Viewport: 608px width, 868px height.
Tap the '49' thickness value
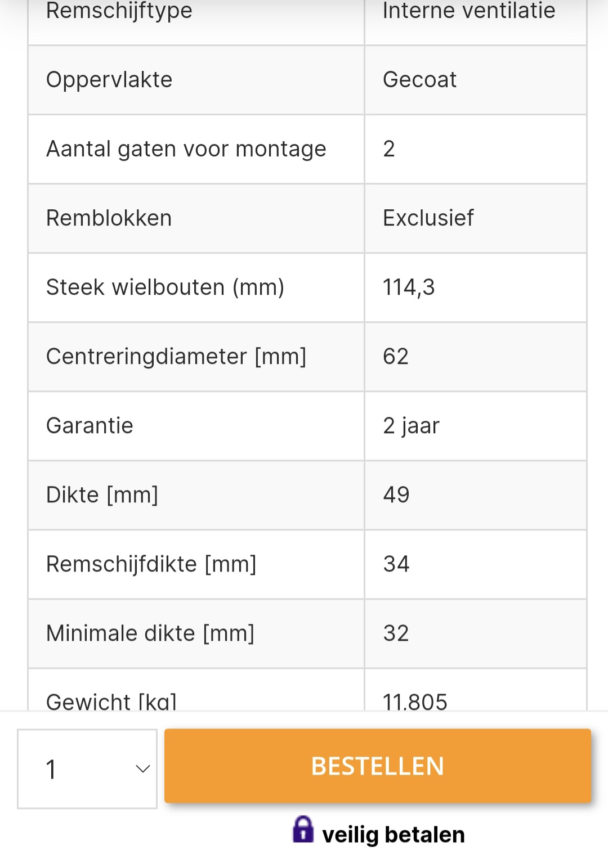pyautogui.click(x=396, y=495)
